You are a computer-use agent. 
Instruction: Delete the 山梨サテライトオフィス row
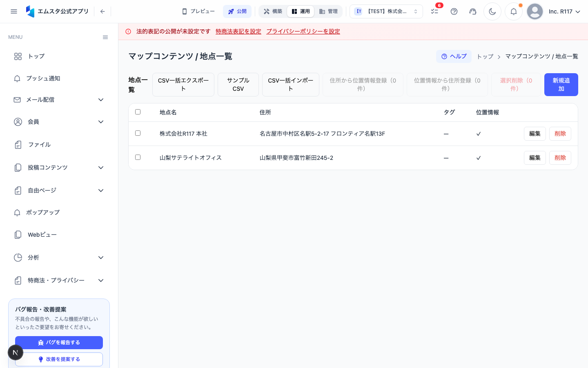point(560,158)
